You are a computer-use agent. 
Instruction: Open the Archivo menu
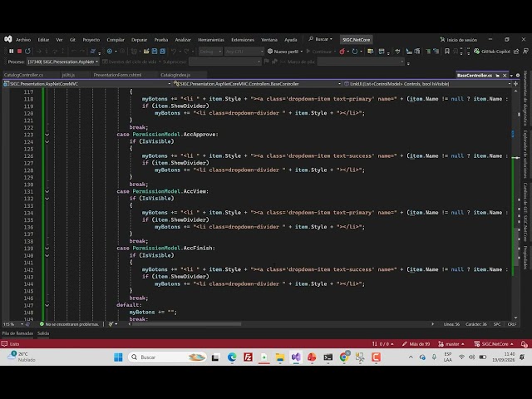tap(23, 40)
